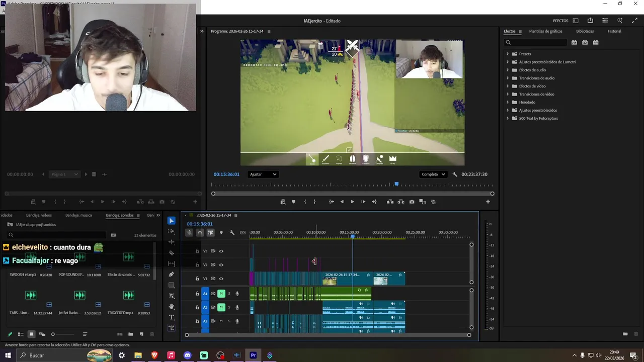Viewport: 644px width, 362px height.
Task: Switch to Plantillas de gráficos tab
Action: click(545, 31)
